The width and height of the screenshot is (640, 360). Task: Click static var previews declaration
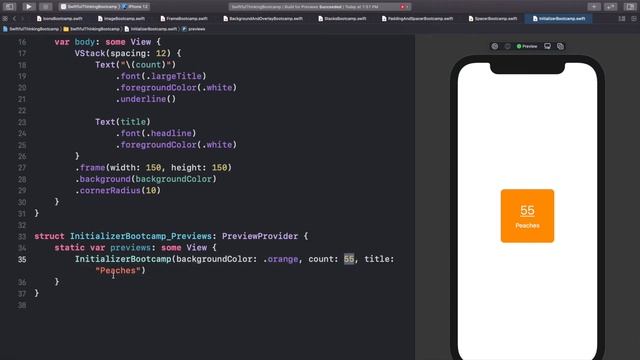pos(136,248)
